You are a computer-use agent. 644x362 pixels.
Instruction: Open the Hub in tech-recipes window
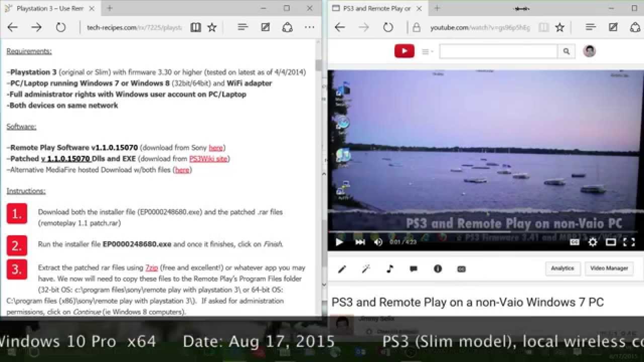pos(243,27)
